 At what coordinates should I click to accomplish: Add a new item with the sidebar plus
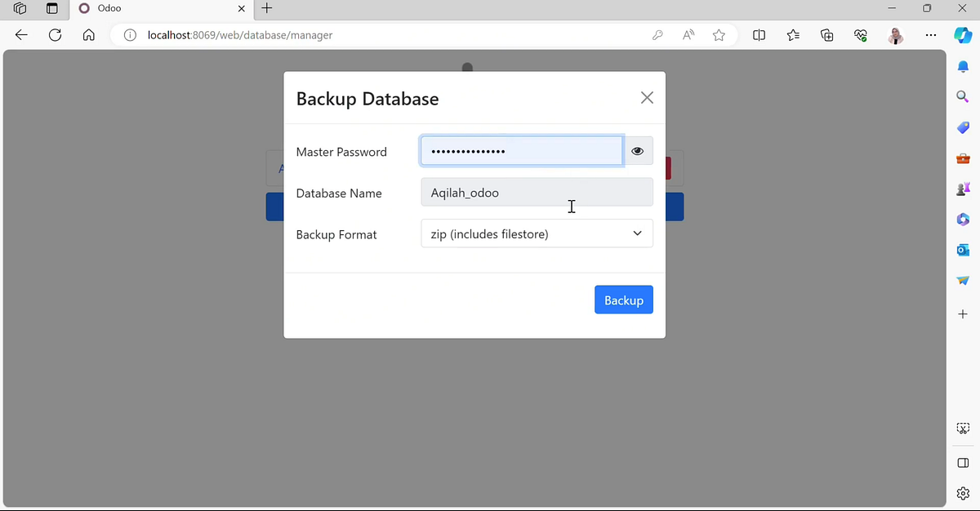962,313
